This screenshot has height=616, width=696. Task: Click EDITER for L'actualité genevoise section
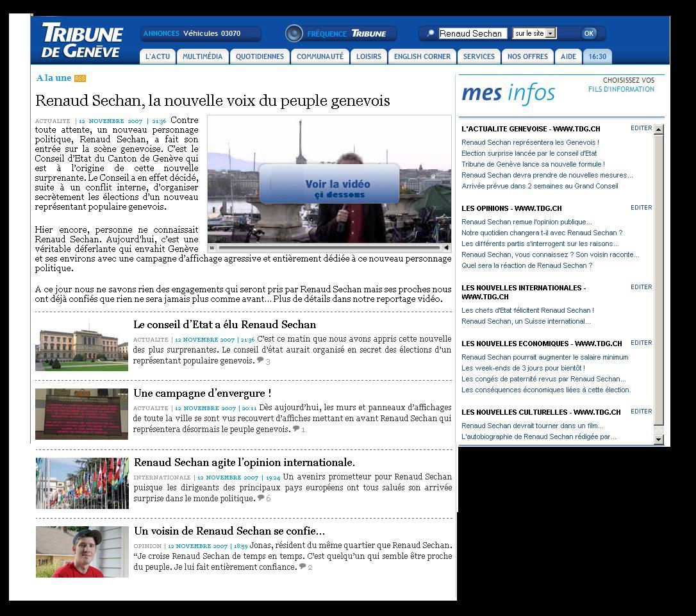[642, 128]
